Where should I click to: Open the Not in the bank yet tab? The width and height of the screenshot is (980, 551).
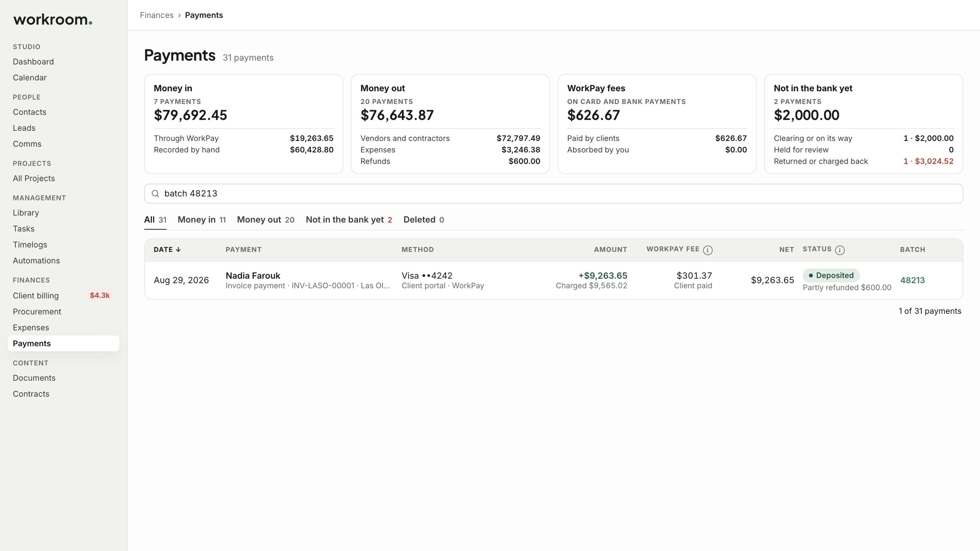[x=349, y=220]
